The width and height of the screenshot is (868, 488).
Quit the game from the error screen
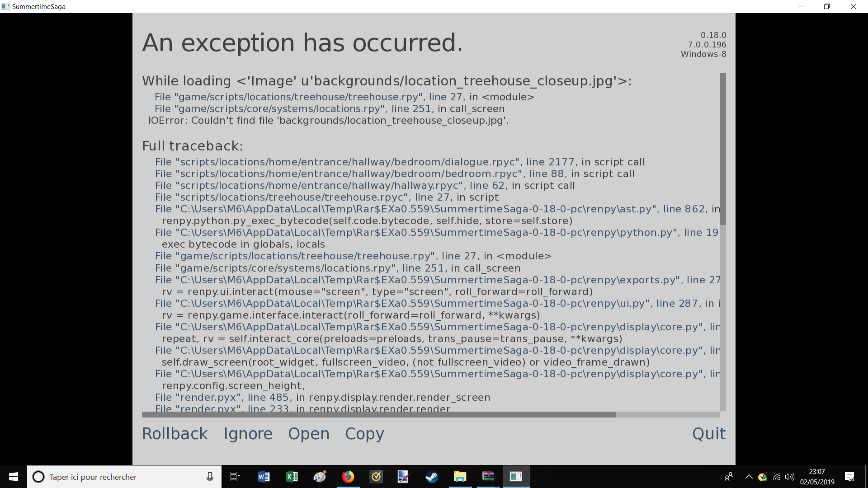point(709,434)
